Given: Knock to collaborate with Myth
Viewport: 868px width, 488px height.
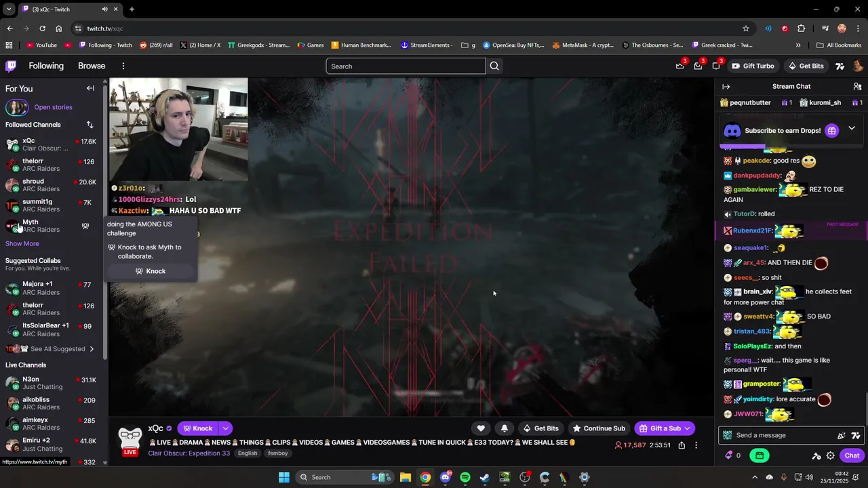Looking at the screenshot, I should point(150,271).
